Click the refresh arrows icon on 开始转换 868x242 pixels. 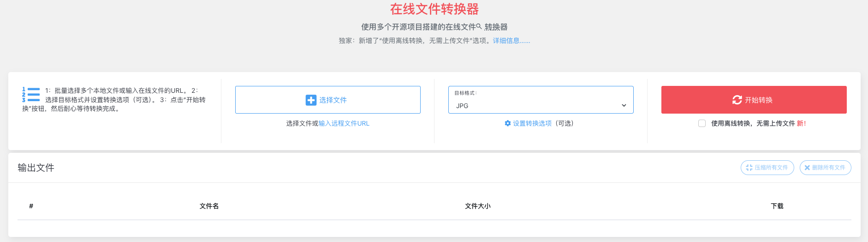point(737,100)
